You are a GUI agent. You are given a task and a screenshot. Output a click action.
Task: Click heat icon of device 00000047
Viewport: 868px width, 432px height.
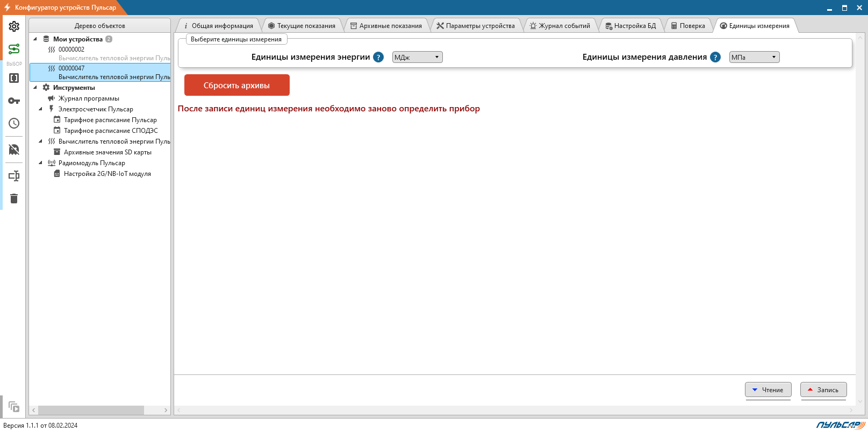click(x=52, y=68)
